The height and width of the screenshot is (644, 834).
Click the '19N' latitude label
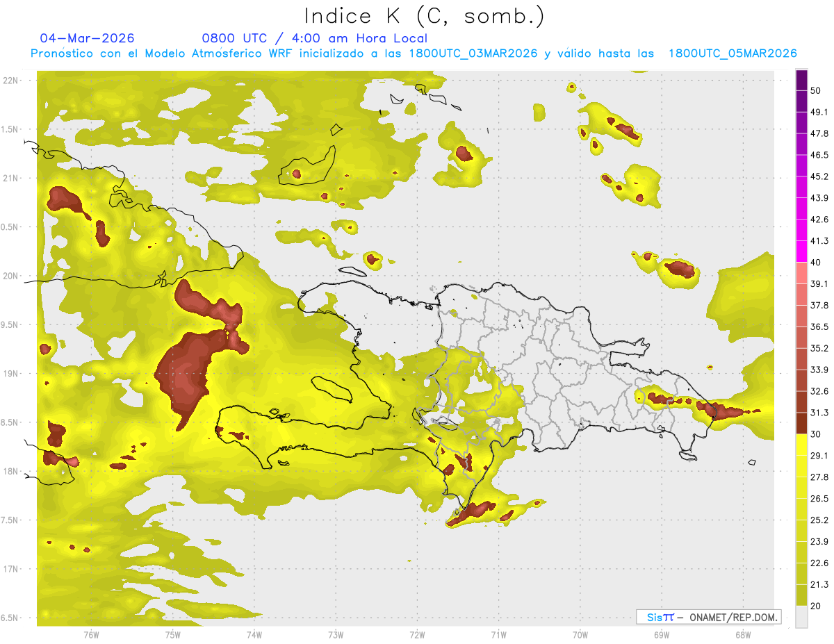coord(11,374)
